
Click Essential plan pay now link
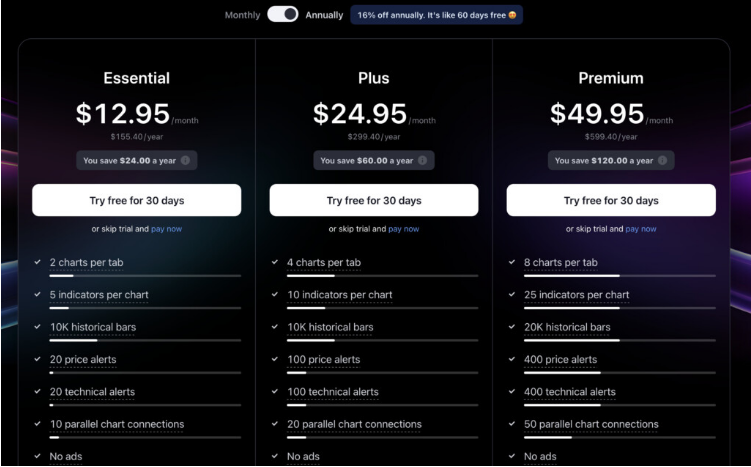[167, 229]
